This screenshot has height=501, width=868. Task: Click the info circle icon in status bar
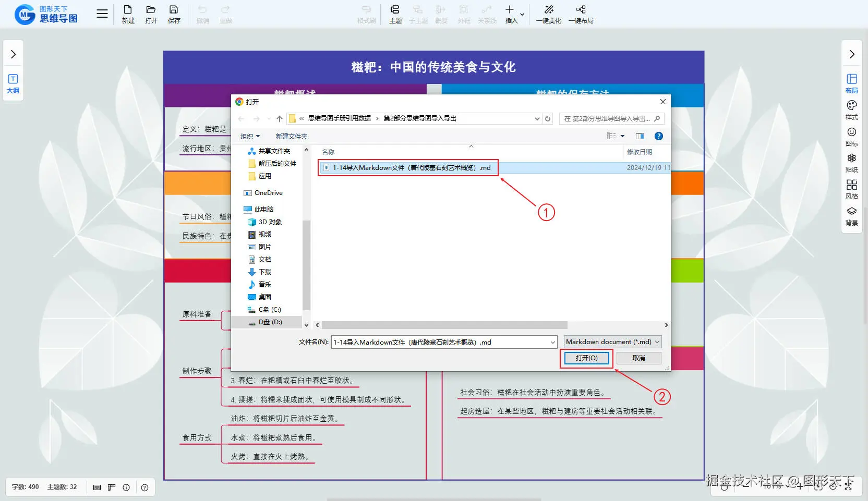click(x=126, y=487)
